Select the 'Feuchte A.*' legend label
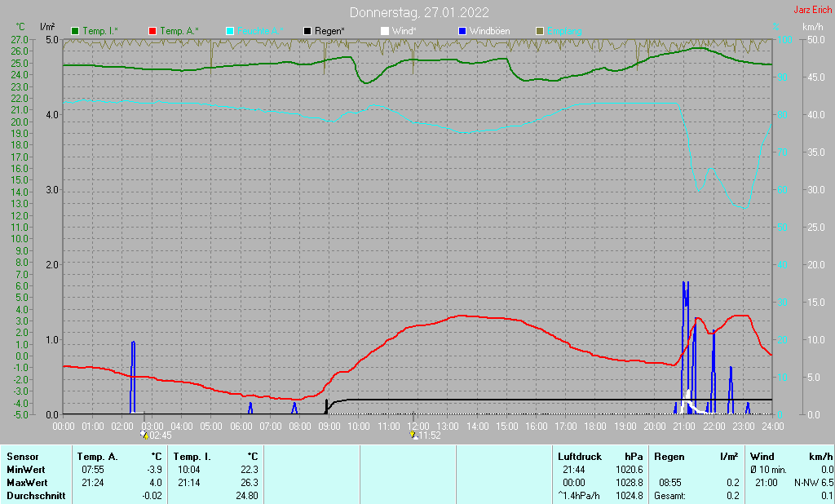The image size is (835, 504). [260, 32]
